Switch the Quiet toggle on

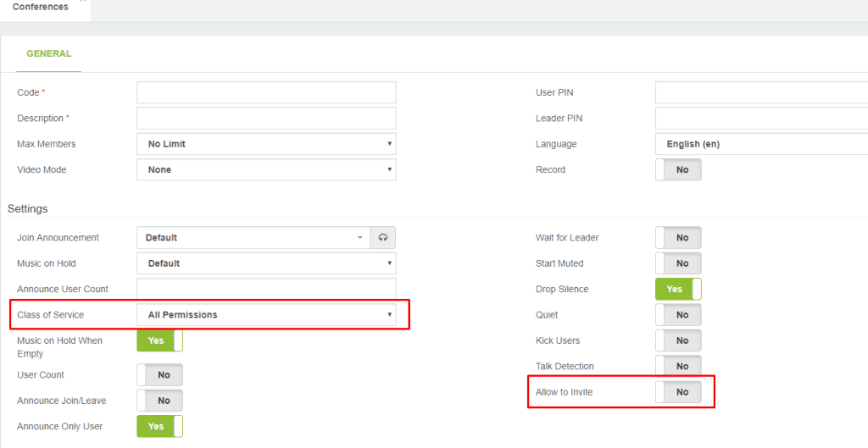678,315
